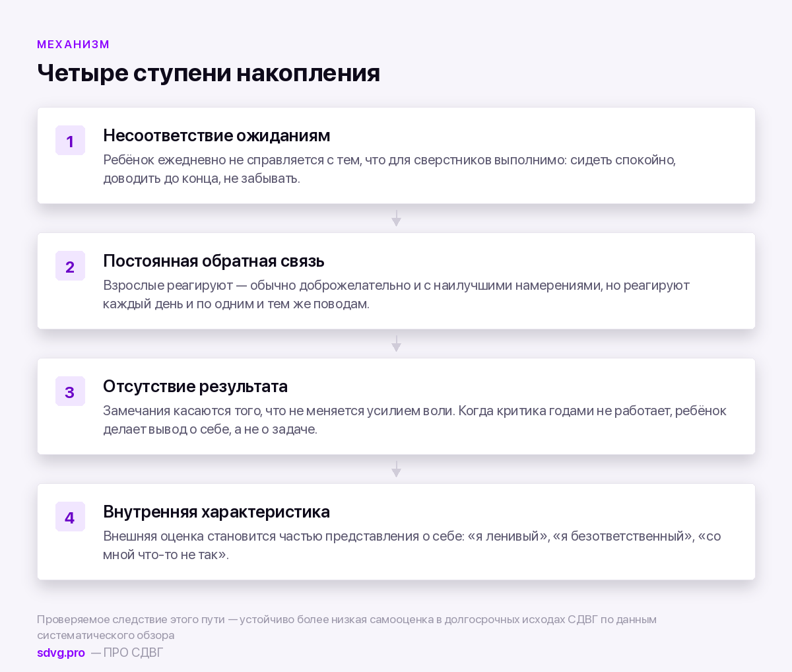The height and width of the screenshot is (672, 792).
Task: Click the paragraph starting 'Взрослые реагируют'
Action: (396, 294)
